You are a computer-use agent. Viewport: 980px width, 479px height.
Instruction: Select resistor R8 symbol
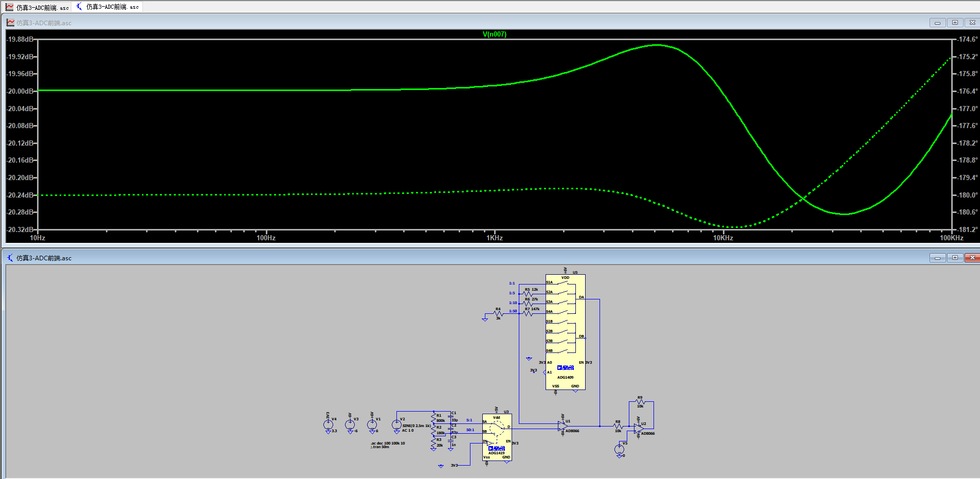(x=618, y=426)
